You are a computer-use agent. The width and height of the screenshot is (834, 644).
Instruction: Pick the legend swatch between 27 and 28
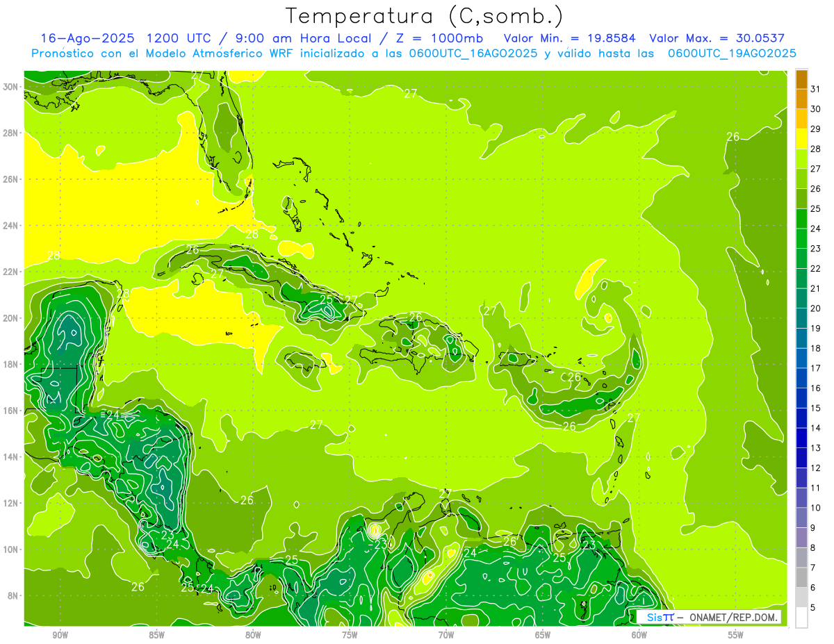tap(802, 159)
